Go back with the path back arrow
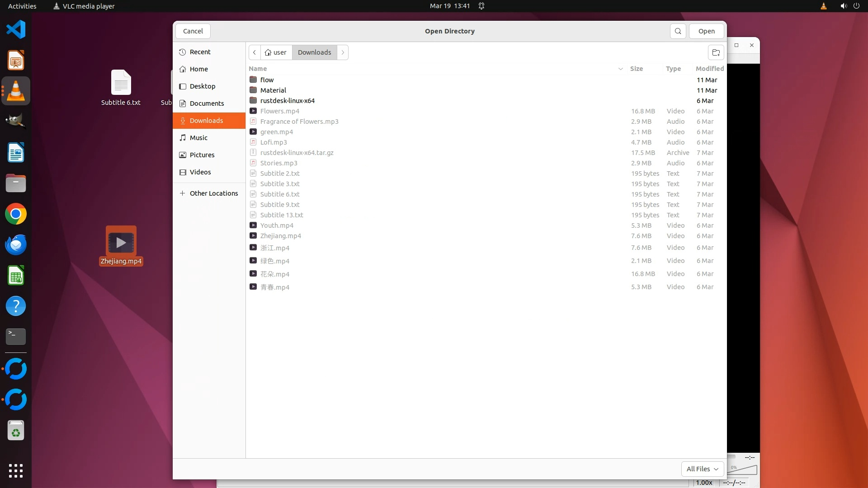868x488 pixels. pyautogui.click(x=255, y=52)
